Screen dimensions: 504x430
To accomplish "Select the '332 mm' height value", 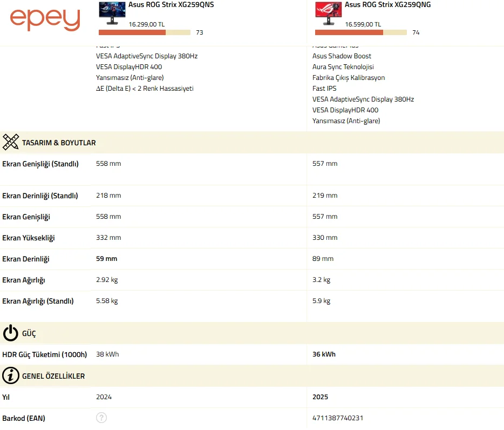I will coord(108,238).
